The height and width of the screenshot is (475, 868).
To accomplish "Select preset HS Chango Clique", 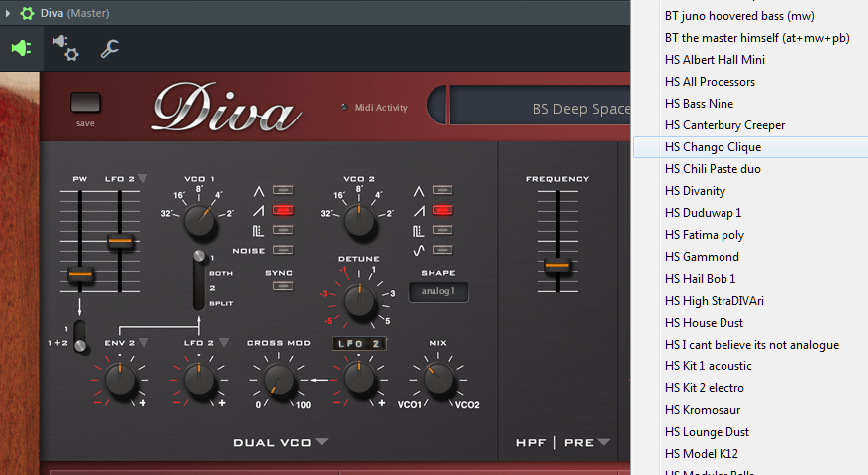I will click(x=750, y=147).
